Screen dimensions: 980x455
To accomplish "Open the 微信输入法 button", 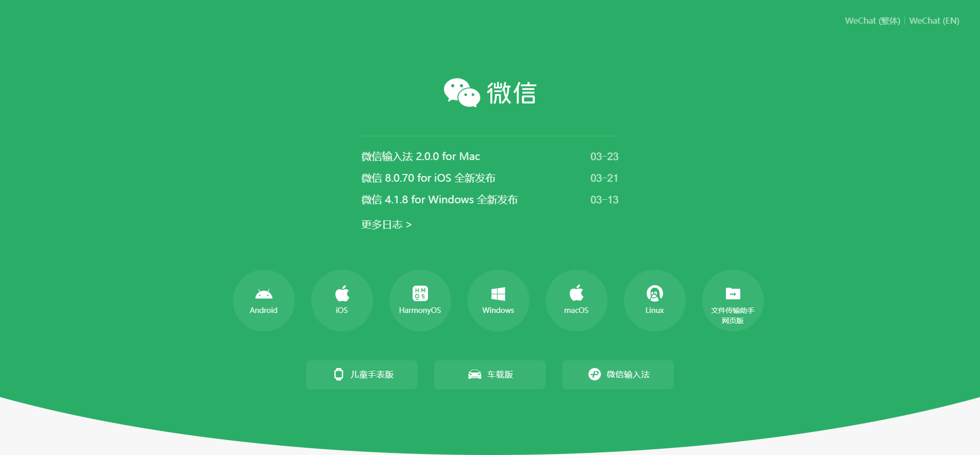I will click(x=618, y=375).
